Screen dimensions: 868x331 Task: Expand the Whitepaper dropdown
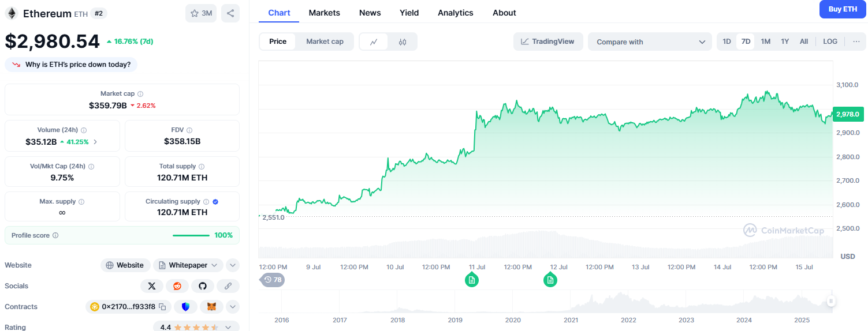(x=188, y=265)
